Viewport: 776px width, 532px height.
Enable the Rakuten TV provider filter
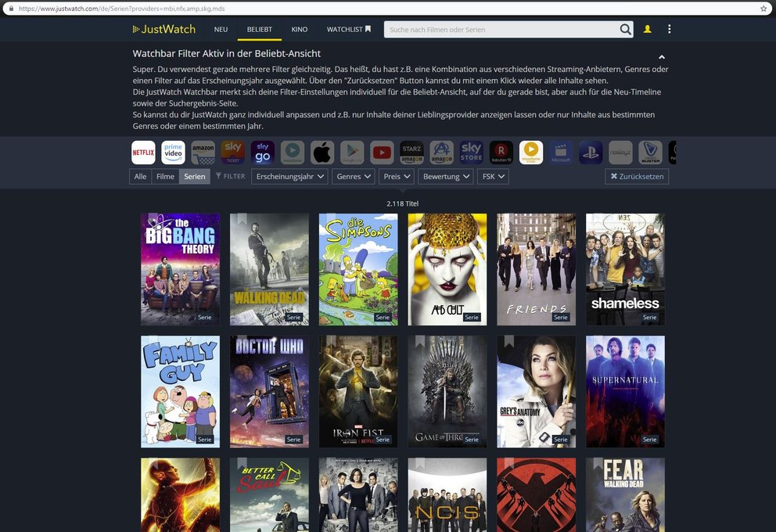(501, 152)
